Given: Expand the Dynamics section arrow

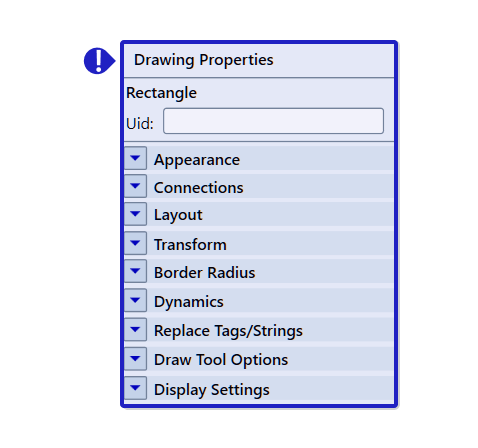Looking at the screenshot, I should tap(135, 301).
